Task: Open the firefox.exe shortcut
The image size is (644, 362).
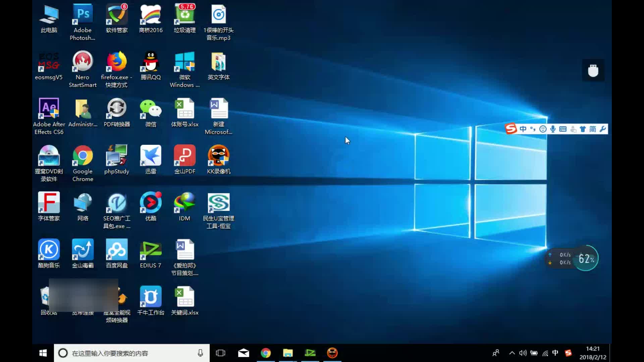Action: click(117, 69)
